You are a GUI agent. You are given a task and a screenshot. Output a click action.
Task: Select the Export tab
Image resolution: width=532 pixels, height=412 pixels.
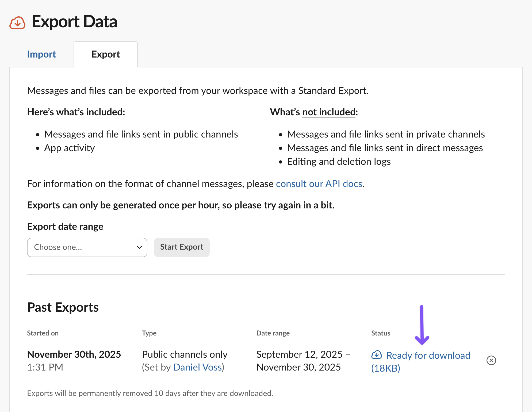(x=105, y=54)
